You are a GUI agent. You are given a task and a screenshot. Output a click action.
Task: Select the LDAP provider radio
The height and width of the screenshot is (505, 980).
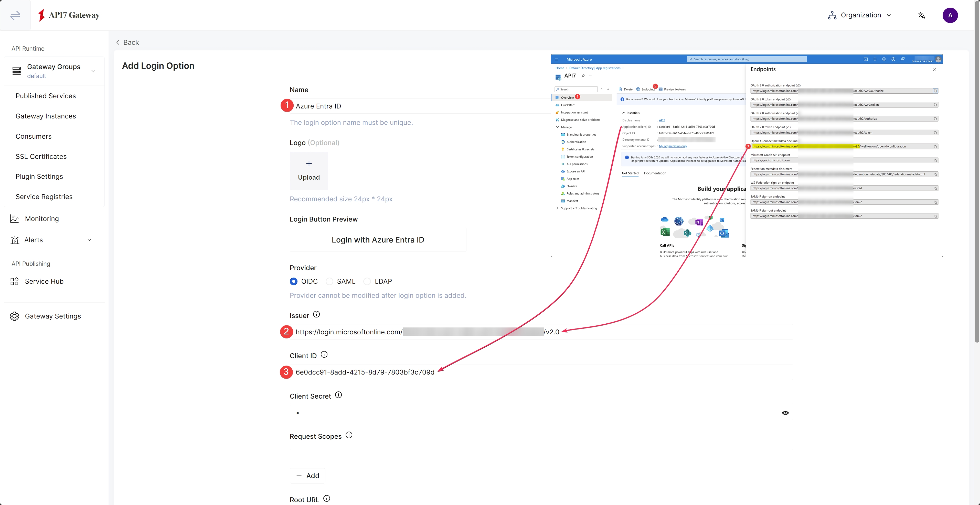pyautogui.click(x=367, y=281)
